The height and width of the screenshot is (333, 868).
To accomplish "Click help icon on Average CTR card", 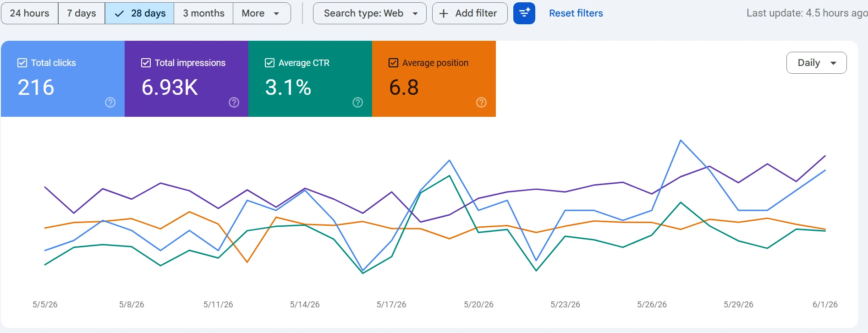I will (x=357, y=102).
